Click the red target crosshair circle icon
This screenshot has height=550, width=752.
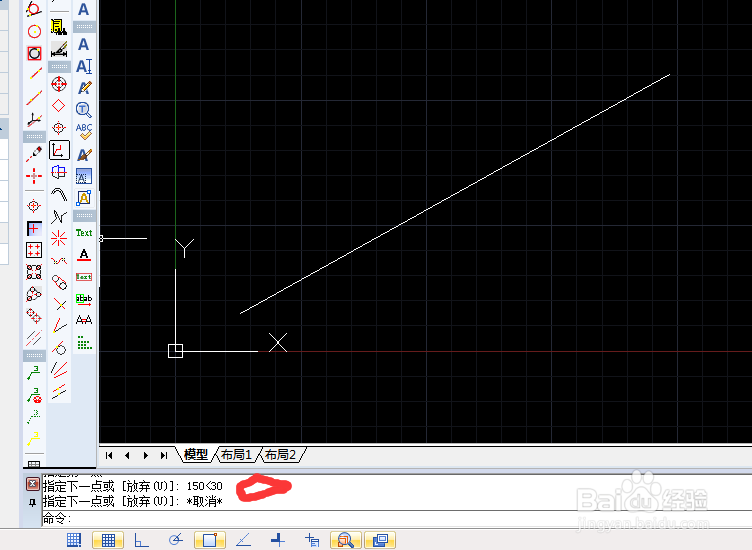point(59,84)
